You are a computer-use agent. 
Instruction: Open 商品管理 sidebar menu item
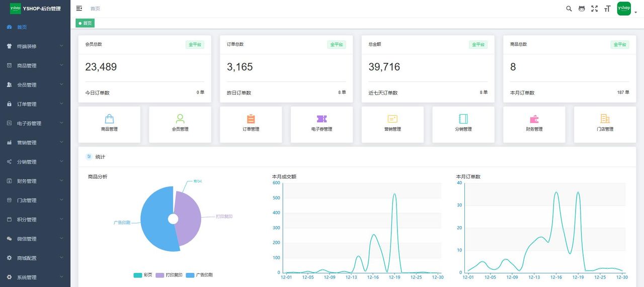tap(35, 65)
